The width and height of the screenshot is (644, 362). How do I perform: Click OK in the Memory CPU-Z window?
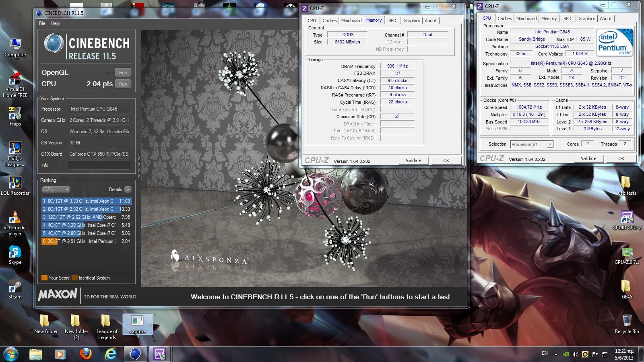click(446, 160)
